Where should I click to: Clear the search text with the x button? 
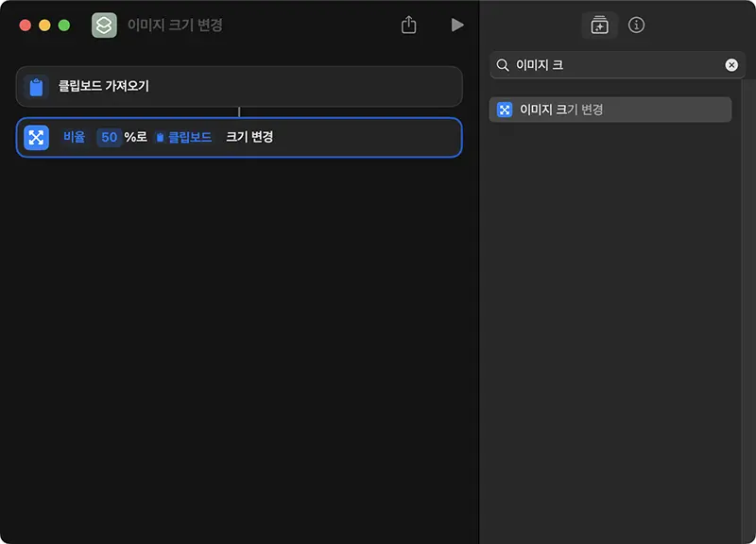(731, 64)
